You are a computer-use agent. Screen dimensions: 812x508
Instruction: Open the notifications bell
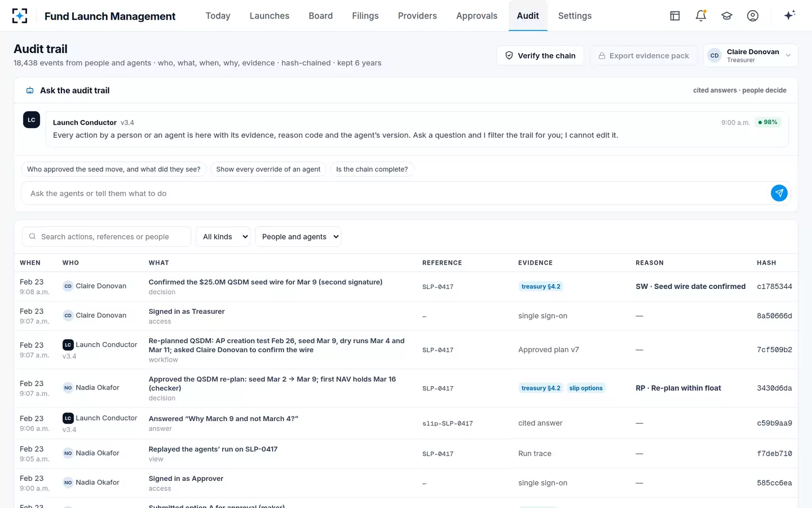[x=701, y=16]
